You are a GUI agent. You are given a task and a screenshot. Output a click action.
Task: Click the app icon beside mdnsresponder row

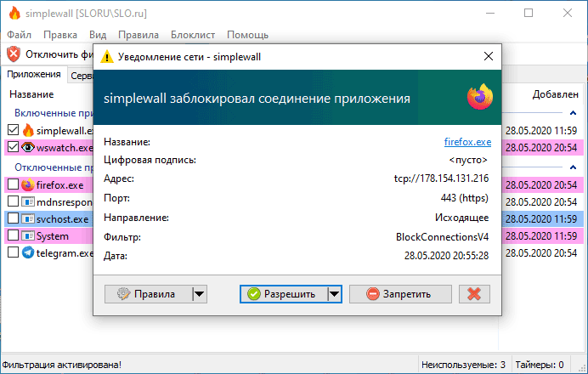[28, 201]
